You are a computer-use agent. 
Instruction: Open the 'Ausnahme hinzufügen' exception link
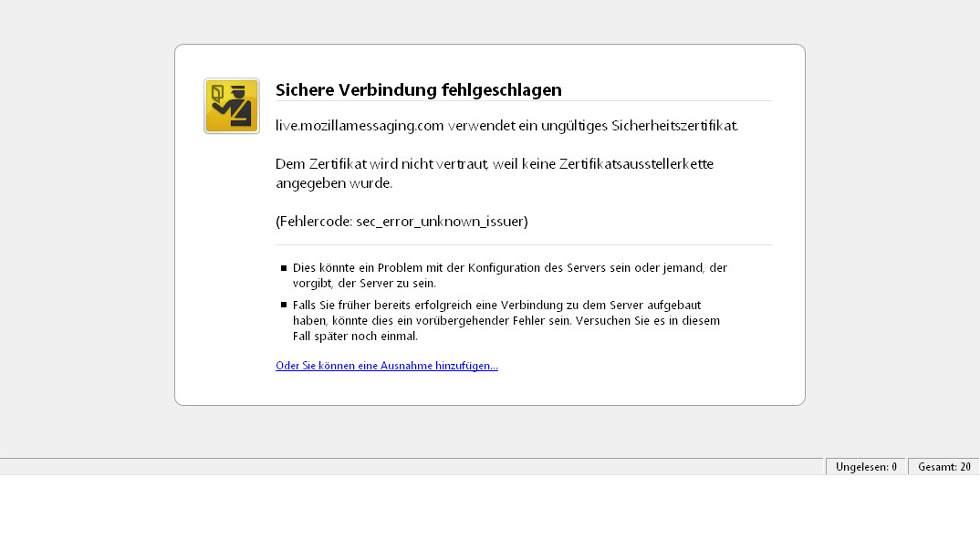pyautogui.click(x=386, y=366)
